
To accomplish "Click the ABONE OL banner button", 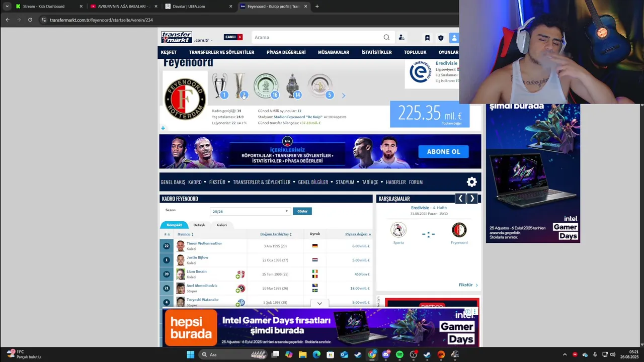I will pyautogui.click(x=443, y=151).
